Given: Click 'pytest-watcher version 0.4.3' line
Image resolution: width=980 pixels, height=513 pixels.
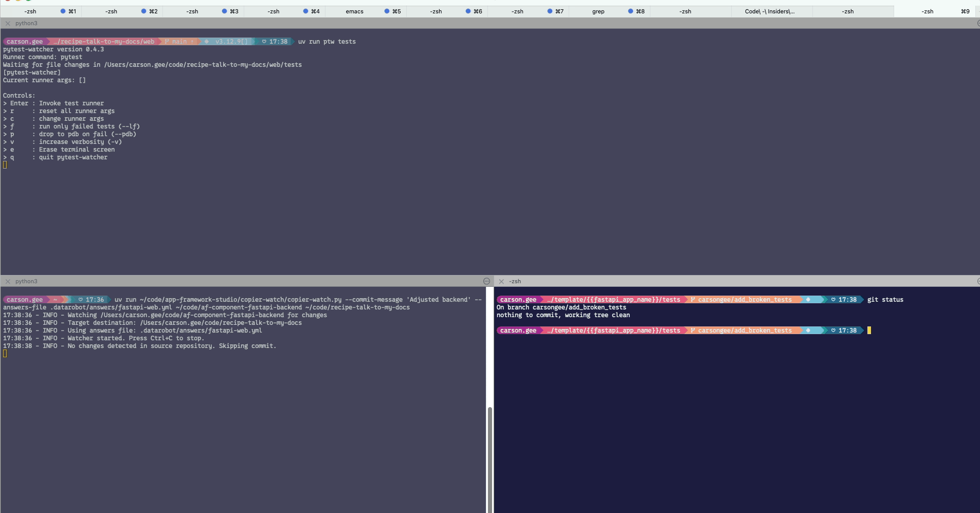Looking at the screenshot, I should (x=53, y=49).
